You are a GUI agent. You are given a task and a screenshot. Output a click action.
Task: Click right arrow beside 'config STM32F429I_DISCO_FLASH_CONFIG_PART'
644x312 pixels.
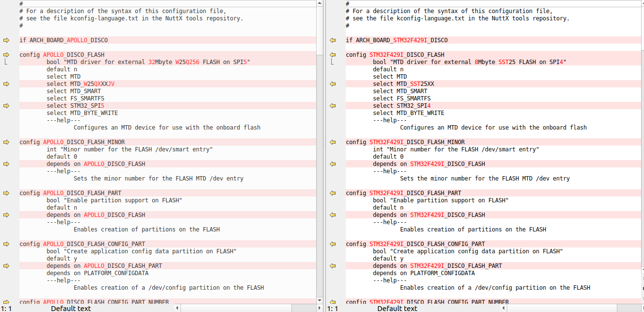tap(333, 244)
